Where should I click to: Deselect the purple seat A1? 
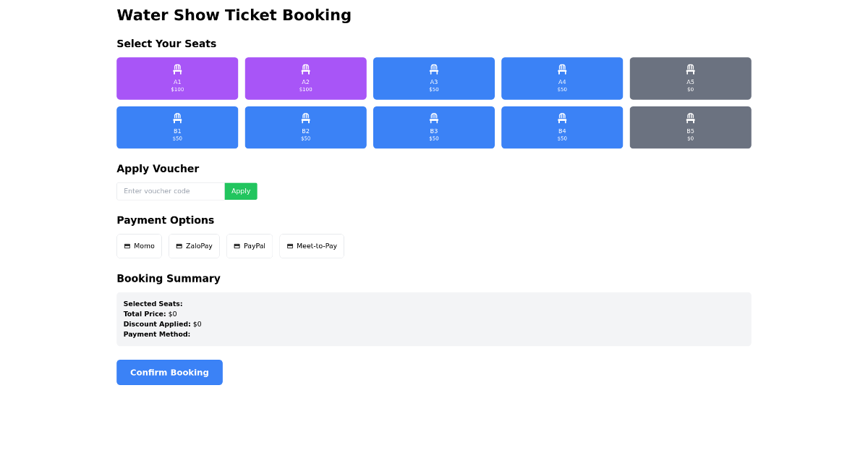click(x=177, y=78)
